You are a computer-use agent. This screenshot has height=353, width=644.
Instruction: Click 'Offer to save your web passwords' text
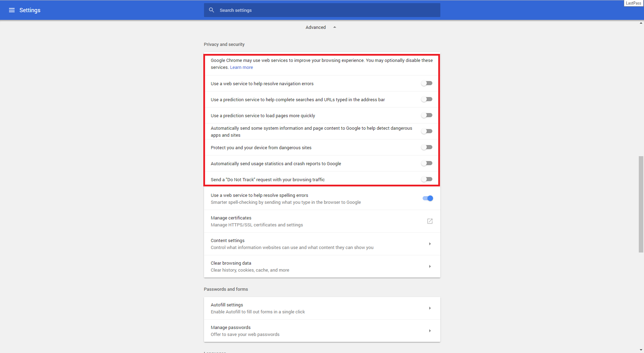(245, 335)
